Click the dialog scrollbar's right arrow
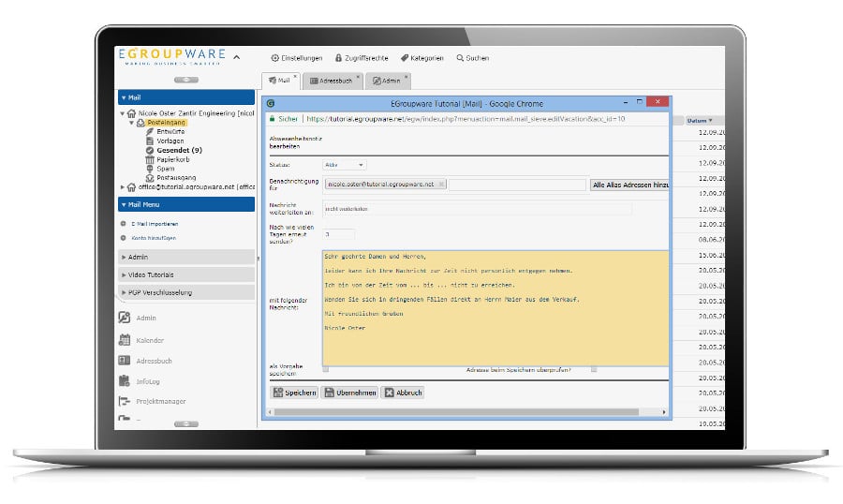843x504 pixels. pyautogui.click(x=664, y=412)
